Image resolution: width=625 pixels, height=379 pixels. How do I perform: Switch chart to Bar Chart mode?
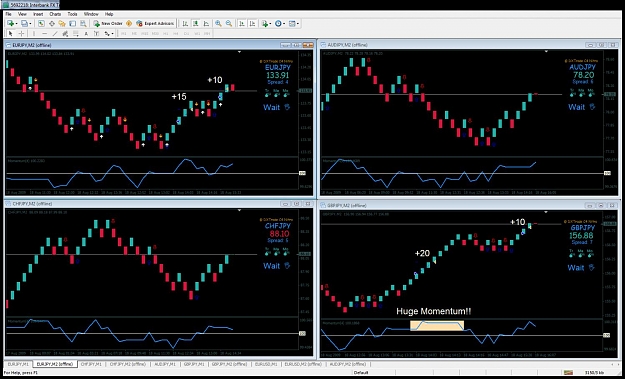pos(185,24)
